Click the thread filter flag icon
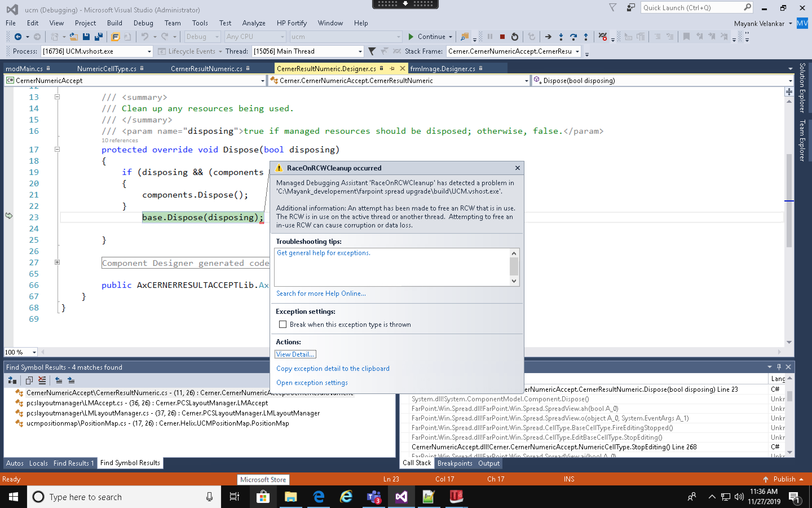Viewport: 812px width, 508px height. [372, 51]
